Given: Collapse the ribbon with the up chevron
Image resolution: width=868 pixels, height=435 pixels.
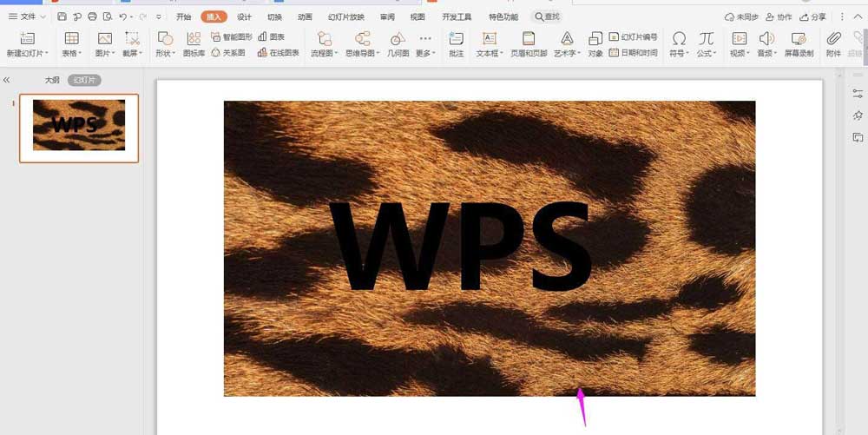Looking at the screenshot, I should click(858, 16).
